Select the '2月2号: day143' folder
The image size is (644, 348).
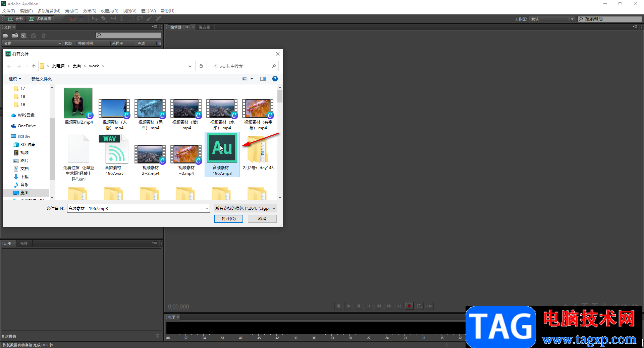click(x=258, y=152)
